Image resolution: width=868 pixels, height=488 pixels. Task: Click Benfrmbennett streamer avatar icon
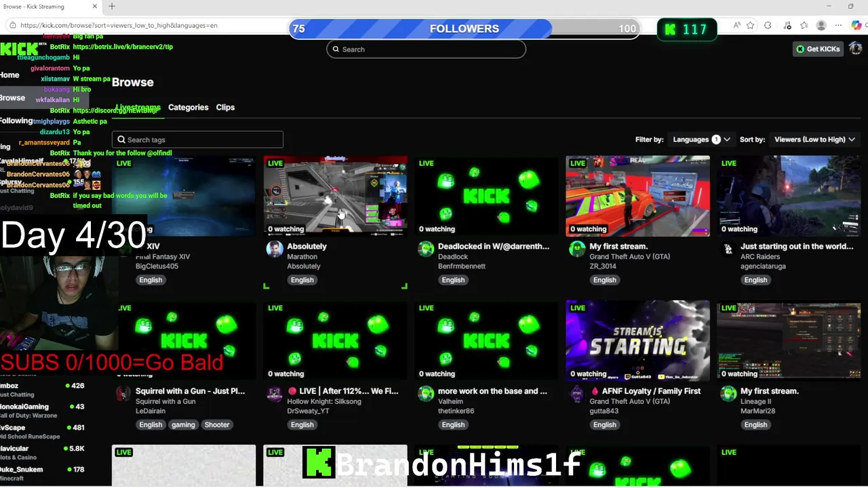coord(426,249)
